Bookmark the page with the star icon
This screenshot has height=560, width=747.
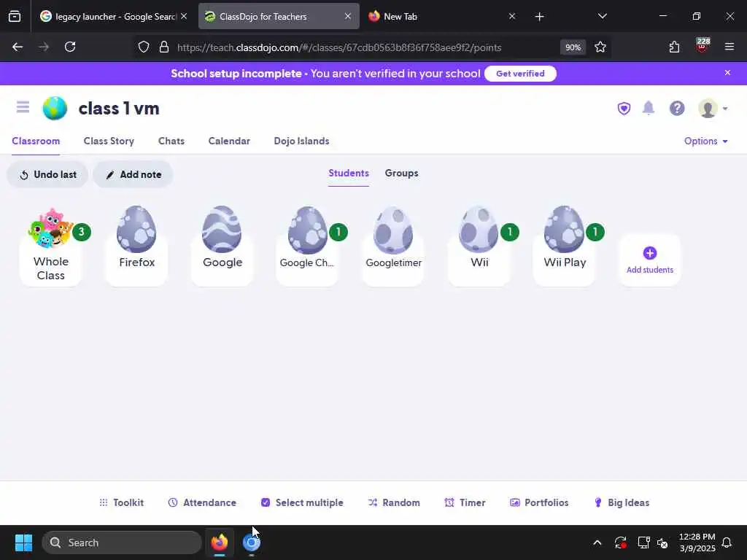point(600,47)
